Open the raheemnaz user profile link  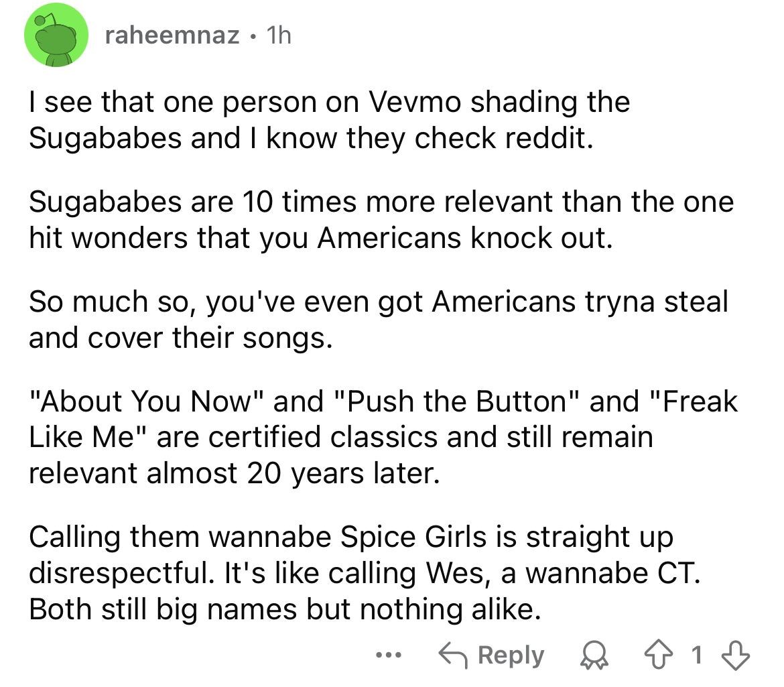pos(172,36)
